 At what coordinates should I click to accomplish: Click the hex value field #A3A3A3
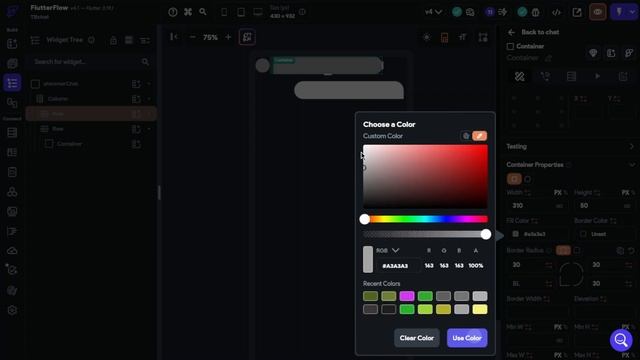click(395, 266)
